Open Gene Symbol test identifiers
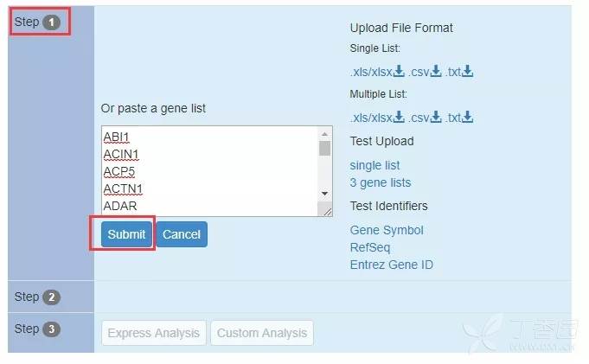Image resolution: width=589 pixels, height=364 pixels. [x=387, y=230]
